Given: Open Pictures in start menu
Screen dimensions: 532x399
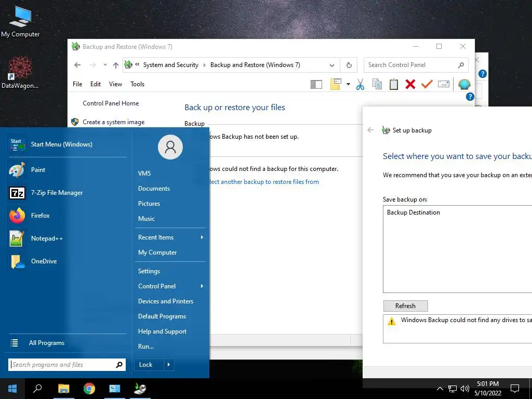Looking at the screenshot, I should (149, 203).
